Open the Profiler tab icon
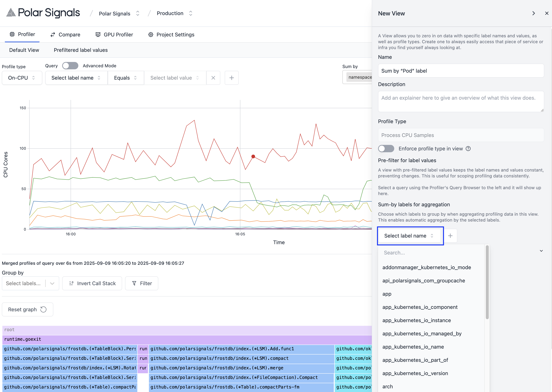552x392 pixels. 12,34
